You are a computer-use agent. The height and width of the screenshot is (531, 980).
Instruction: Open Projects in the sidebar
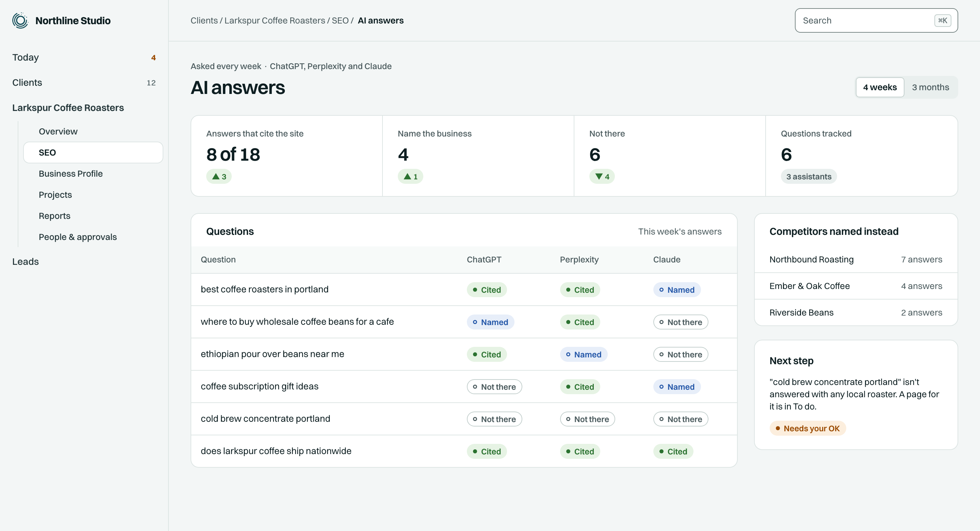pos(93,195)
